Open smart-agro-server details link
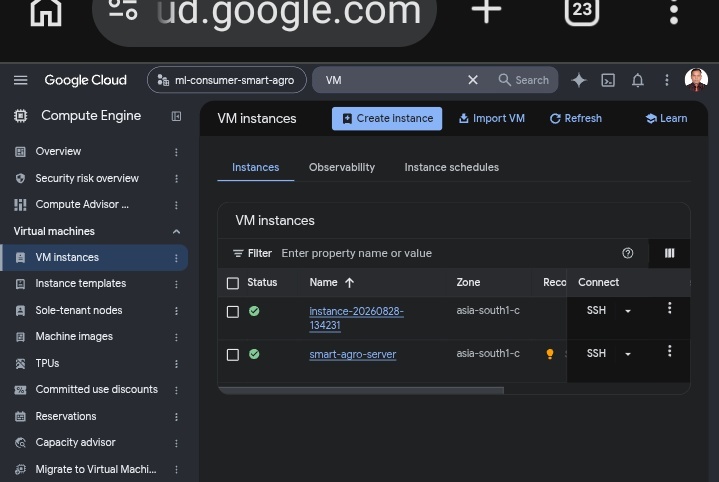 click(353, 355)
